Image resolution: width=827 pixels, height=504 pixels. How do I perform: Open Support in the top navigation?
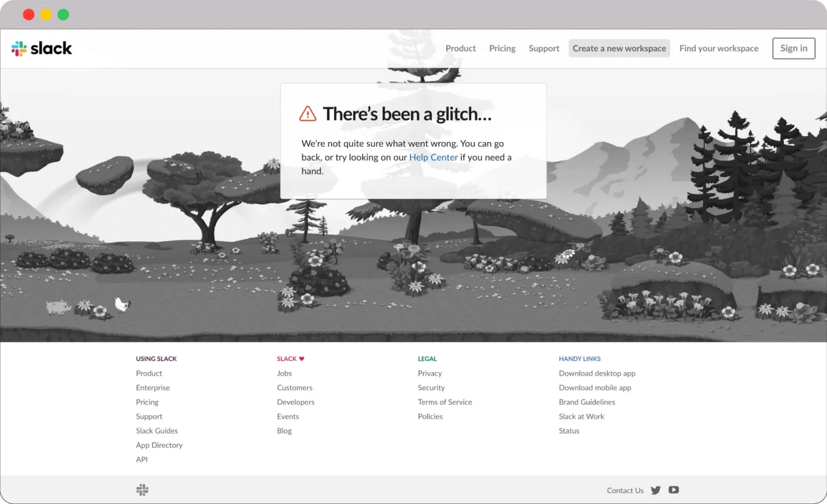(x=544, y=48)
